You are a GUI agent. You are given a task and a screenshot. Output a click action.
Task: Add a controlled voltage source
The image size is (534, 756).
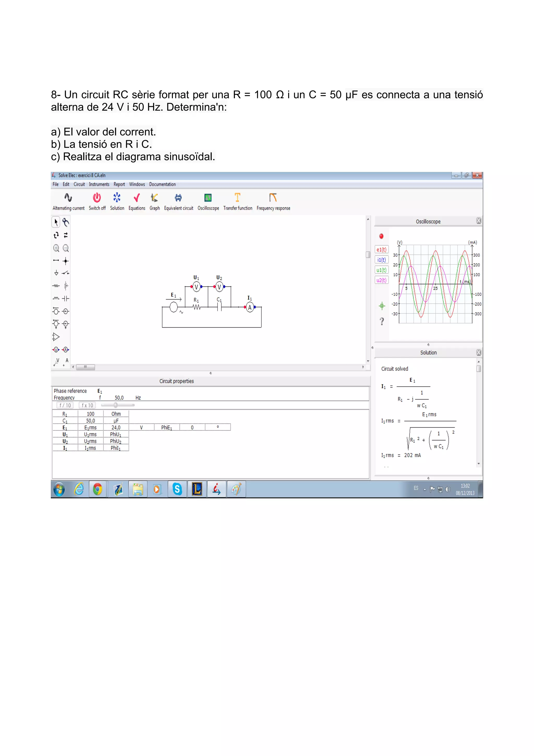tap(56, 324)
